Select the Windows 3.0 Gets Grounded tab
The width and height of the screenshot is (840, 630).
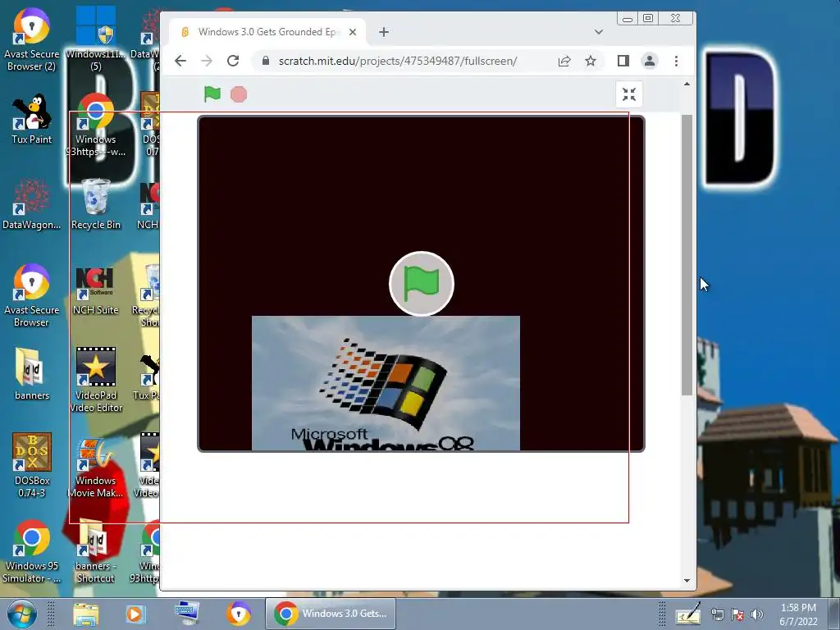[268, 32]
